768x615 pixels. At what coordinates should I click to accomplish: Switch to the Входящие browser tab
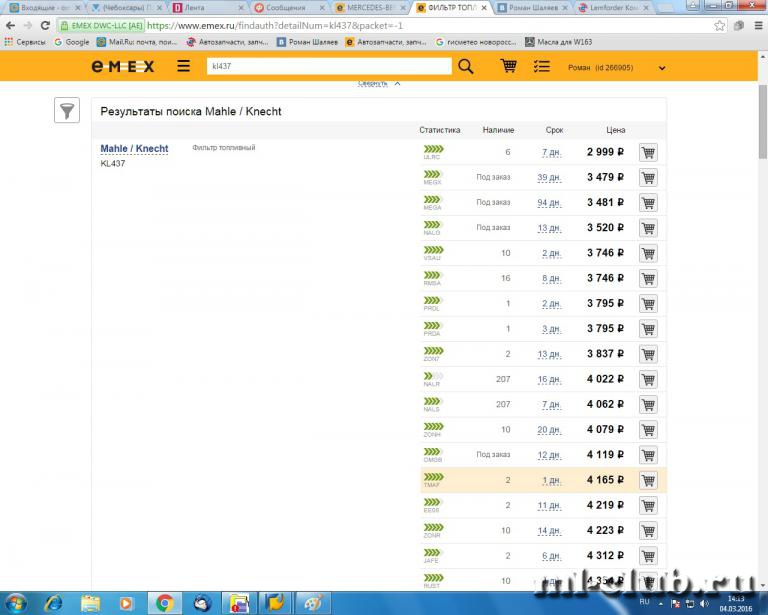(x=44, y=8)
